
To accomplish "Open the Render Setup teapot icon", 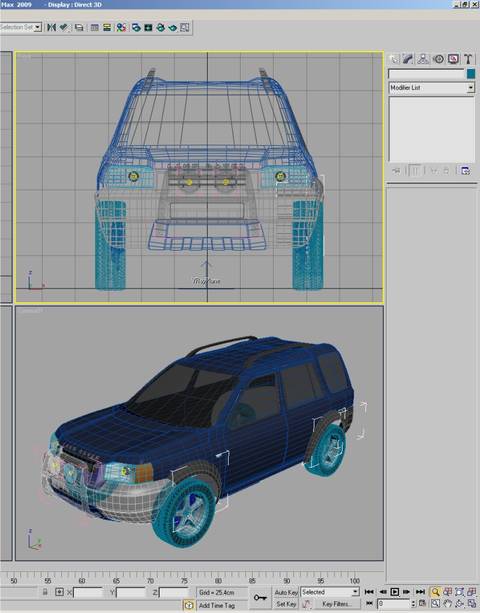I will click(x=136, y=27).
